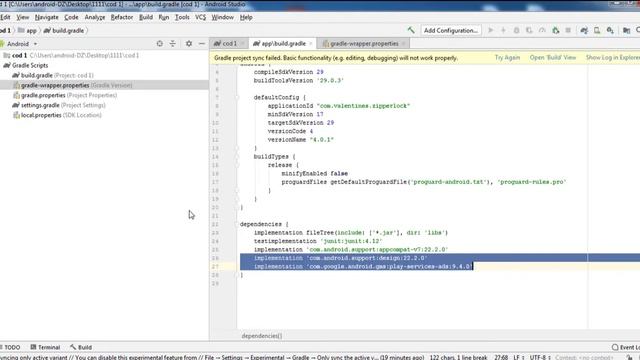
Task: Hide the Project panel with minus icon
Action: [202, 43]
